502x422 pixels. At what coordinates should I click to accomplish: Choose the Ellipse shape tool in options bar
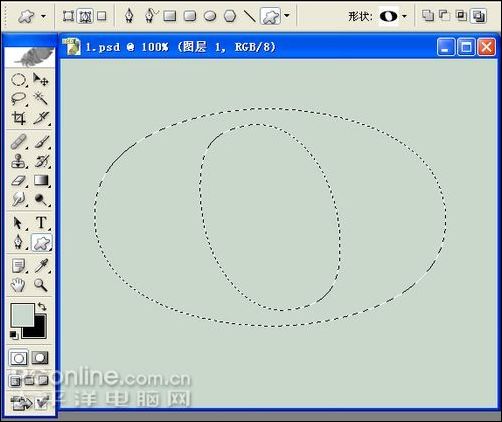tap(210, 16)
